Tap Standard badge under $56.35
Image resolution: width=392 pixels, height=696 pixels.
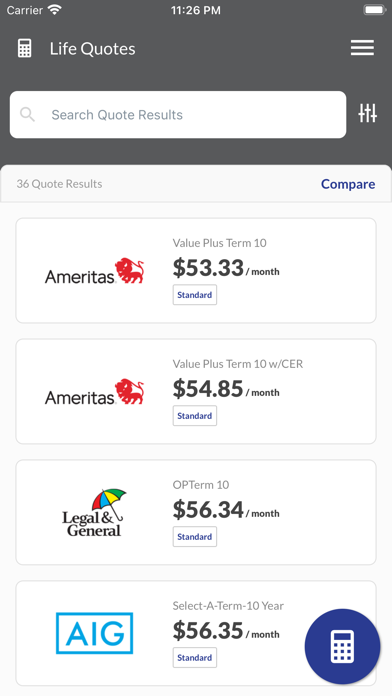[195, 657]
